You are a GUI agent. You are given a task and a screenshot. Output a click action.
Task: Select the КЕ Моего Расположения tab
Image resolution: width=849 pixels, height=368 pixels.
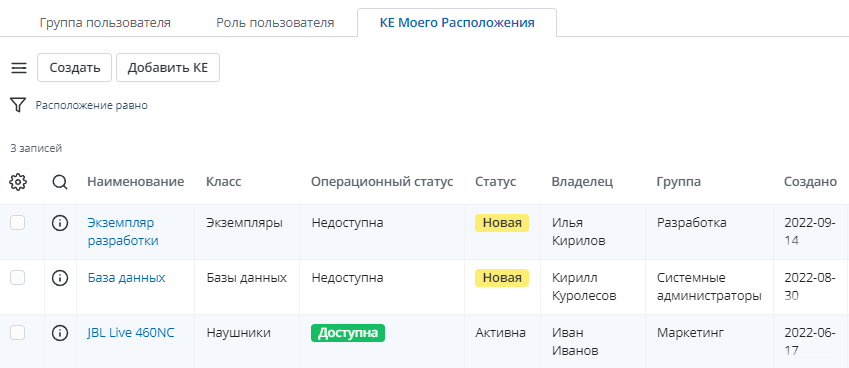[x=457, y=23]
